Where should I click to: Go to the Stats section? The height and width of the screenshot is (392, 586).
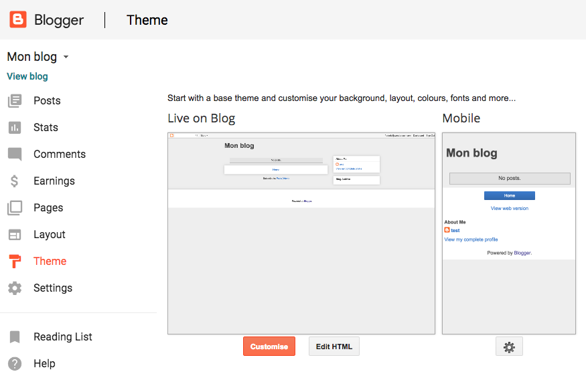pyautogui.click(x=46, y=128)
